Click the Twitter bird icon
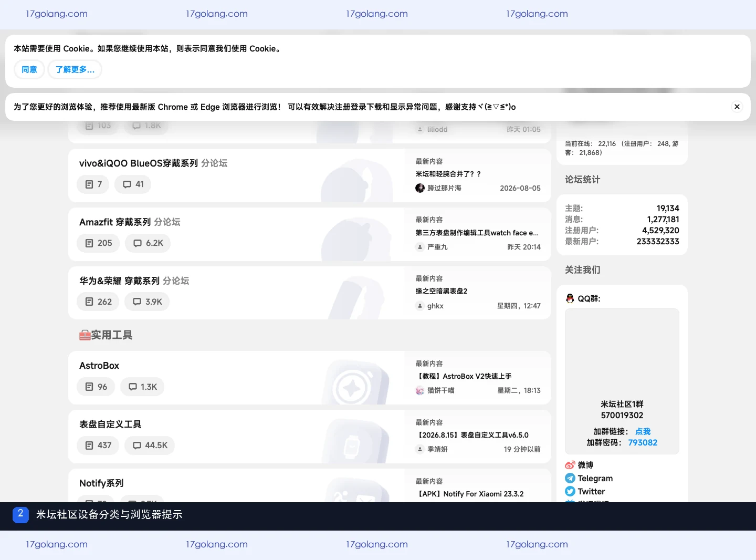 click(x=570, y=491)
